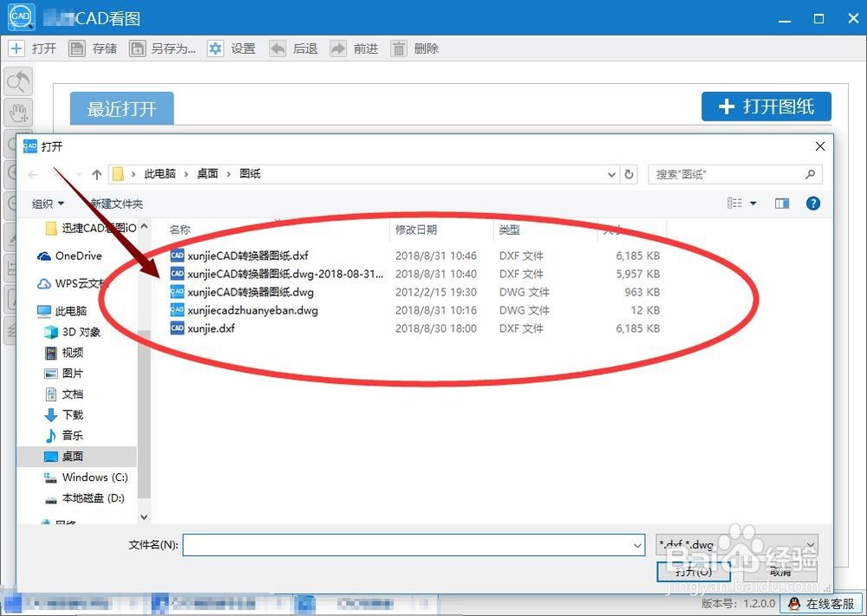Click the 963 KB size cell
Image resolution: width=867 pixels, height=616 pixels.
click(x=642, y=292)
